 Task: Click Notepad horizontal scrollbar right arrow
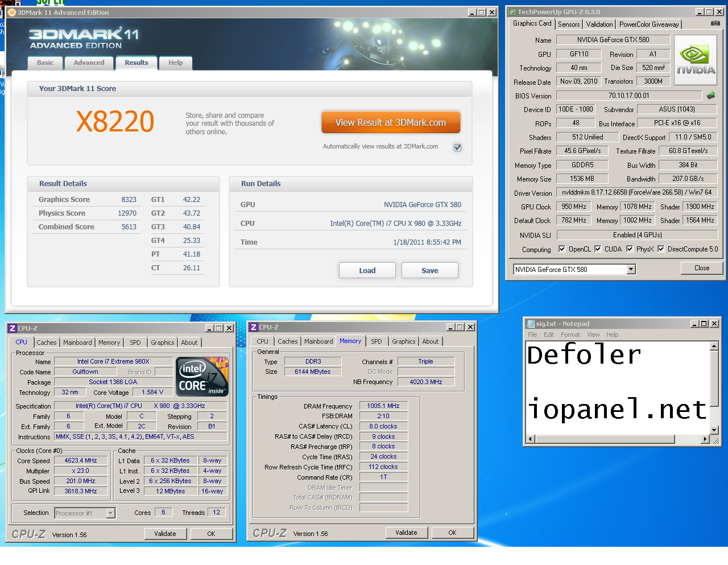[x=705, y=439]
